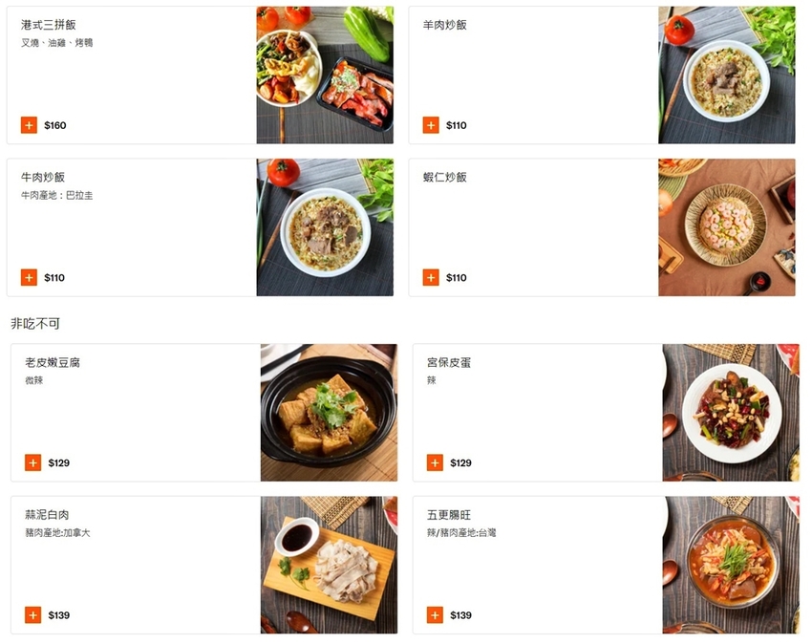Image resolution: width=812 pixels, height=644 pixels.
Task: Click plus icon for 羊肉炒飯
Action: 431,125
